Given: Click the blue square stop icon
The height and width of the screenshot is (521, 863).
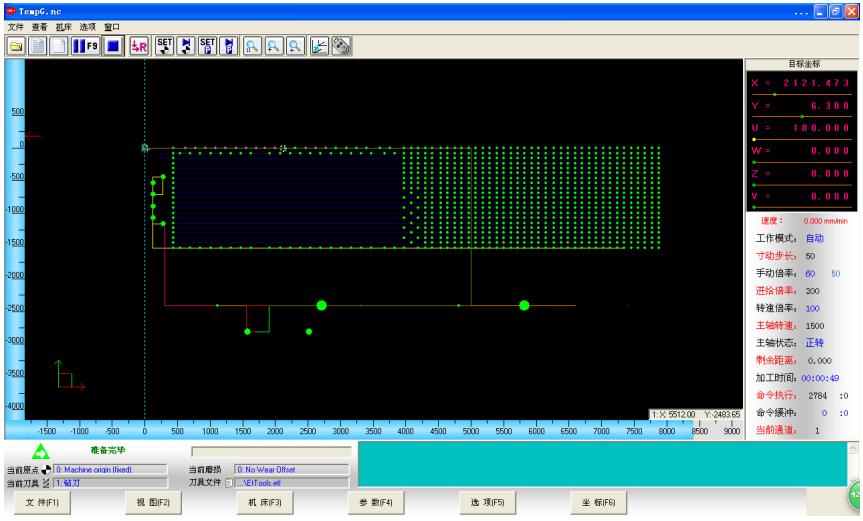Looking at the screenshot, I should [115, 45].
